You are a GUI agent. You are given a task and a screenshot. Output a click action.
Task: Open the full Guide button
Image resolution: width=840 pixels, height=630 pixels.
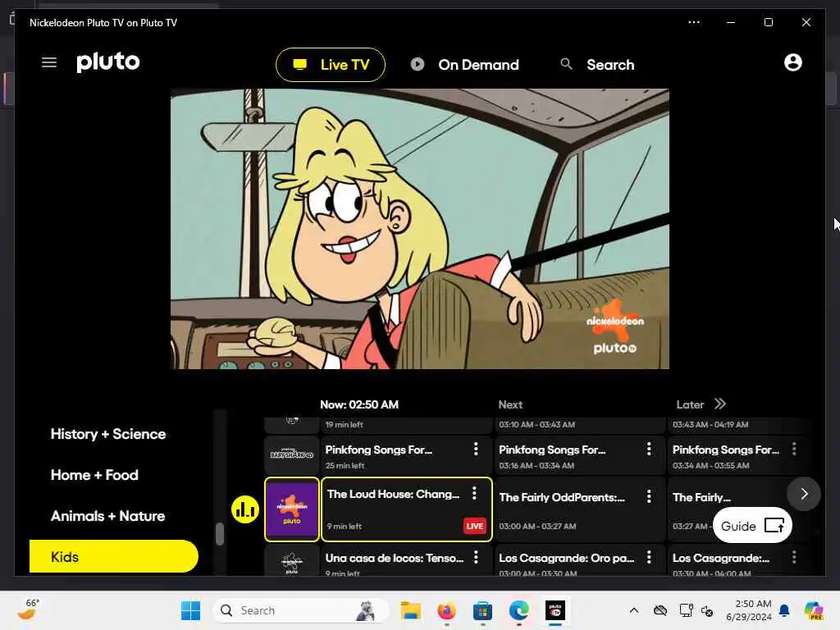pyautogui.click(x=753, y=526)
